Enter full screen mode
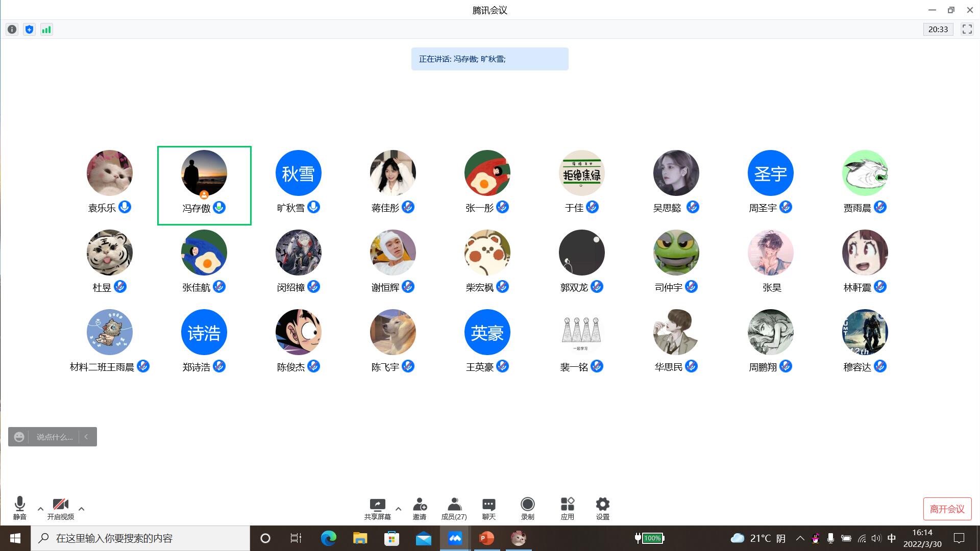This screenshot has width=980, height=551. pos(967,30)
